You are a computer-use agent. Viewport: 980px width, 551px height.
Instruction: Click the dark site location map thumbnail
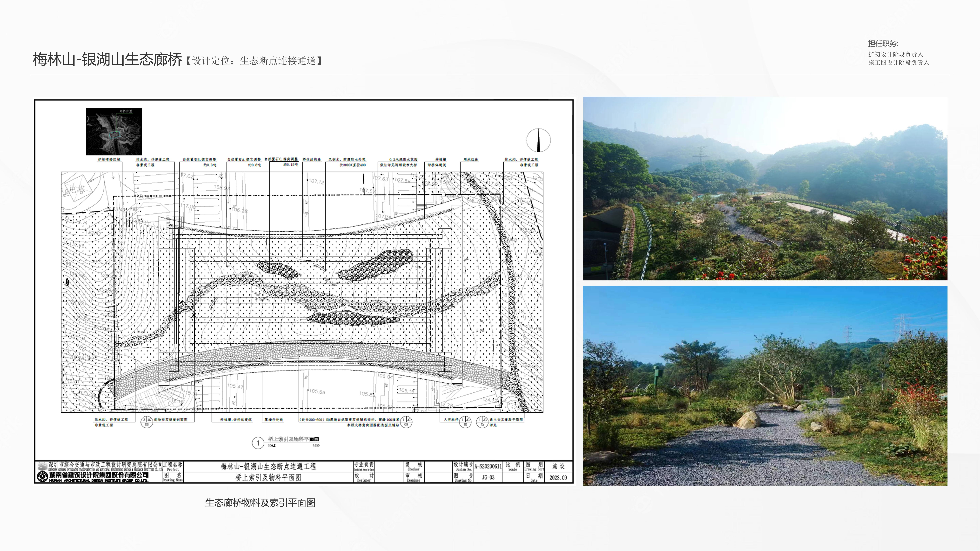114,132
